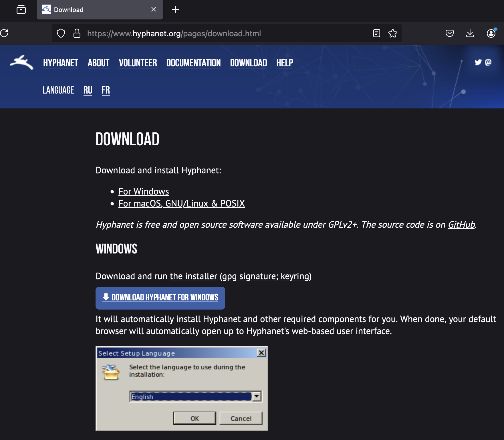
Task: Open Hyphanet's Twitter profile
Action: (x=478, y=62)
